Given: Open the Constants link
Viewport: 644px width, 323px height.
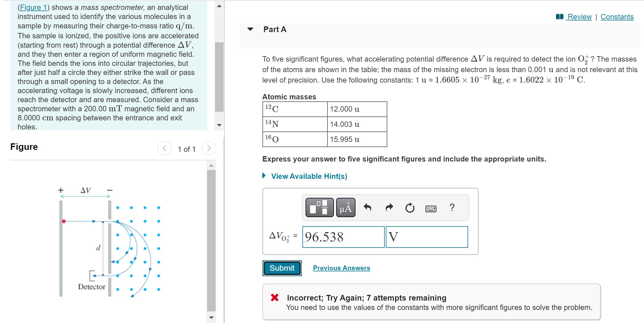Looking at the screenshot, I should (617, 17).
